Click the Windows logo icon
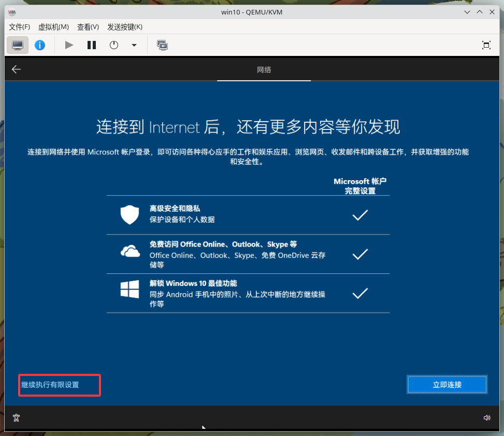504x436 pixels. tap(130, 289)
